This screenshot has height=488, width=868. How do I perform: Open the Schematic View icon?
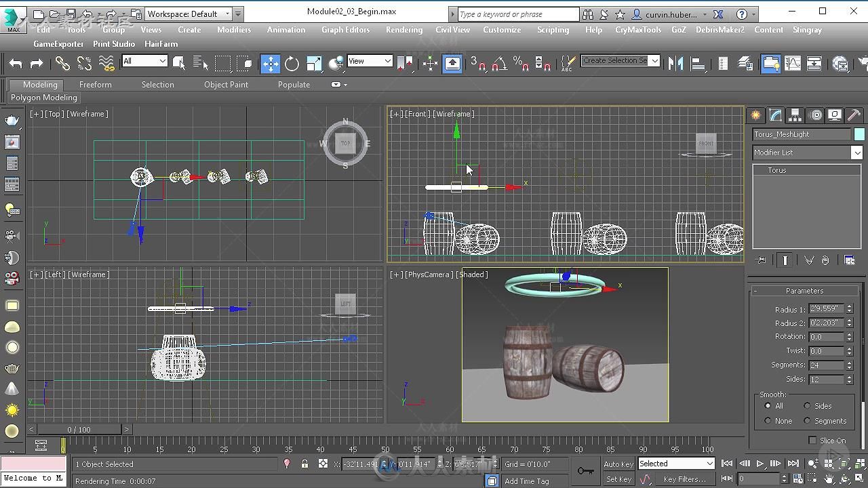(814, 64)
